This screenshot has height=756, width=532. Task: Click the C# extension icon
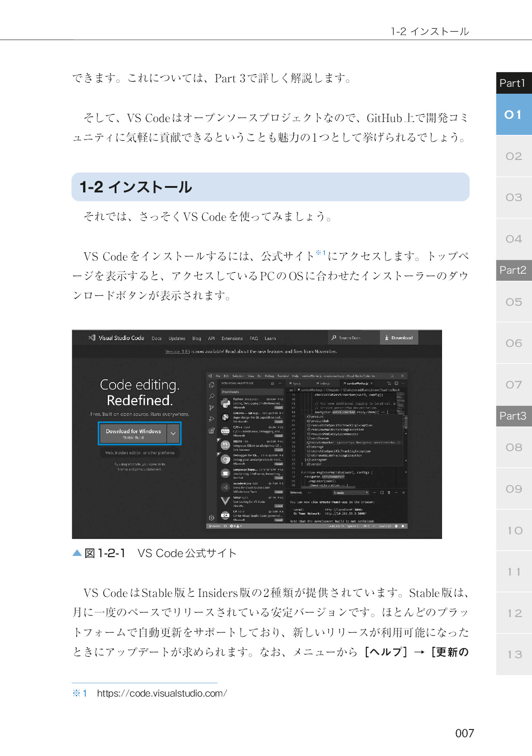click(x=225, y=515)
